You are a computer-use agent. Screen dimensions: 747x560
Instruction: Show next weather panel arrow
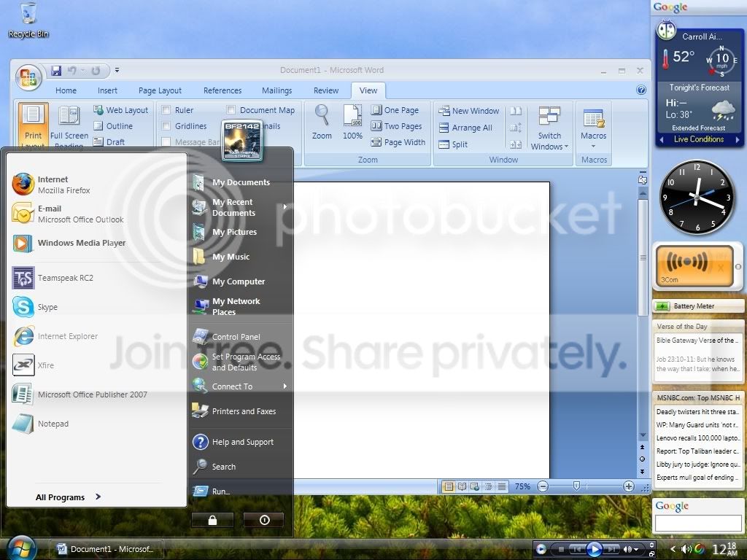738,139
